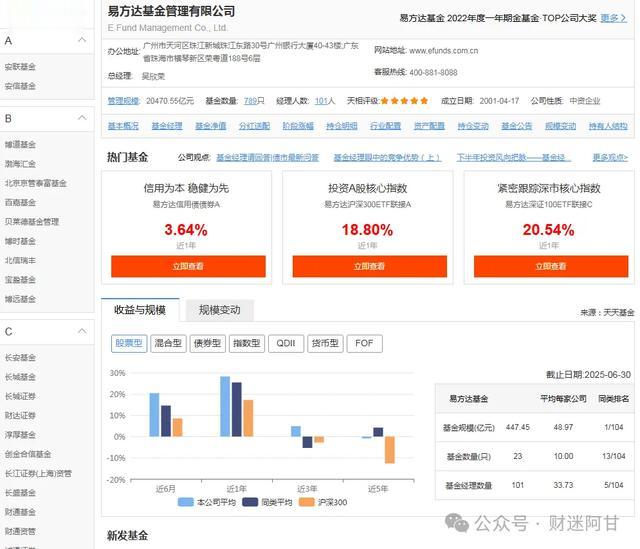Open the 阶段涨幅 navigation link
Image resolution: width=640 pixels, height=549 pixels.
[298, 126]
